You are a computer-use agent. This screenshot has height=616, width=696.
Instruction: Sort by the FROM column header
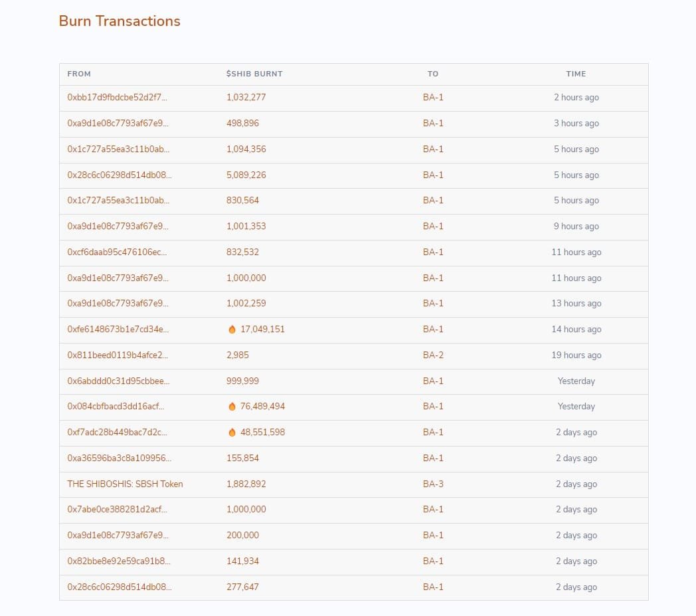(x=79, y=74)
